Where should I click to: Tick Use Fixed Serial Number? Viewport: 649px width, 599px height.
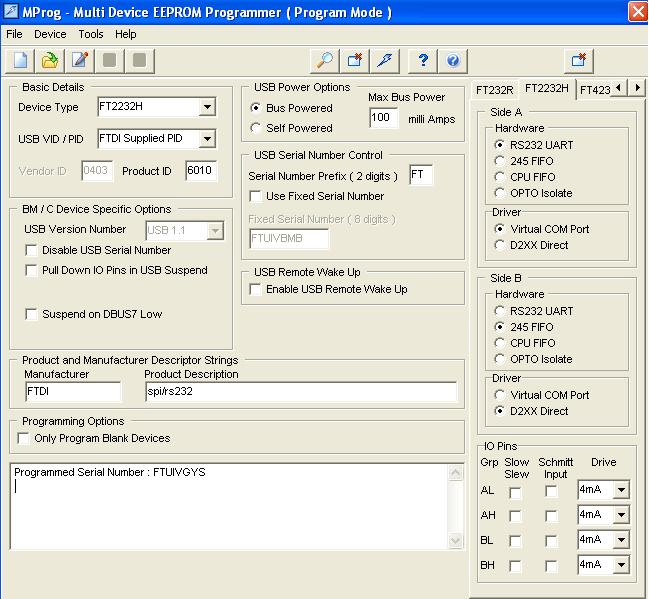pos(255,196)
